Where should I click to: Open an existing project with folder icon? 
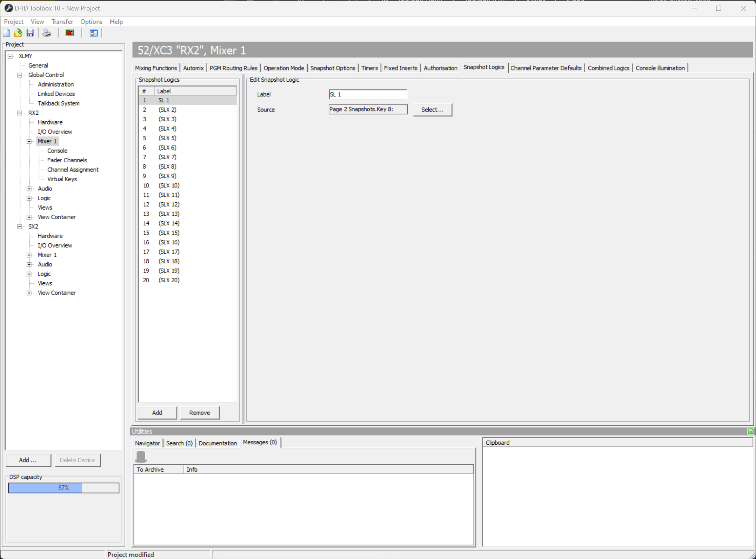(18, 33)
